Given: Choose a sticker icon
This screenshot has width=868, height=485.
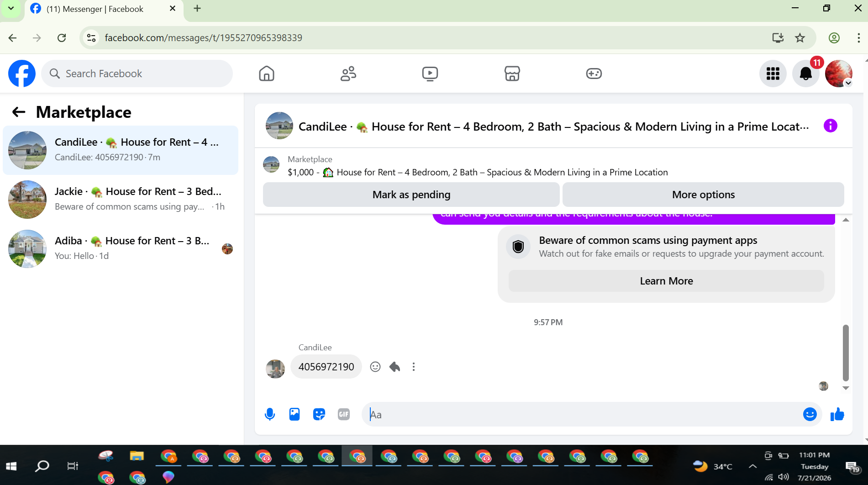Looking at the screenshot, I should tap(319, 414).
